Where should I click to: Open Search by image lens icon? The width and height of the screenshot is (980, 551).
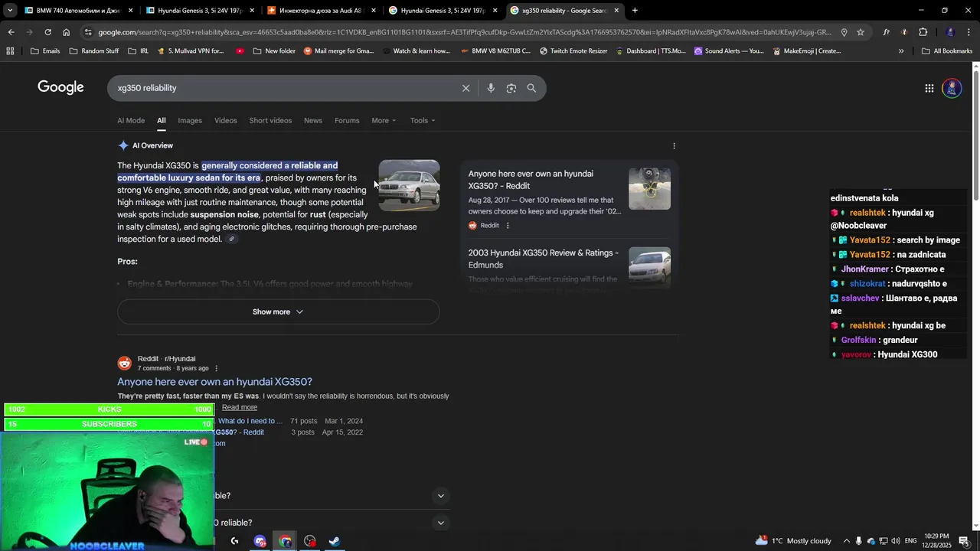pos(511,88)
